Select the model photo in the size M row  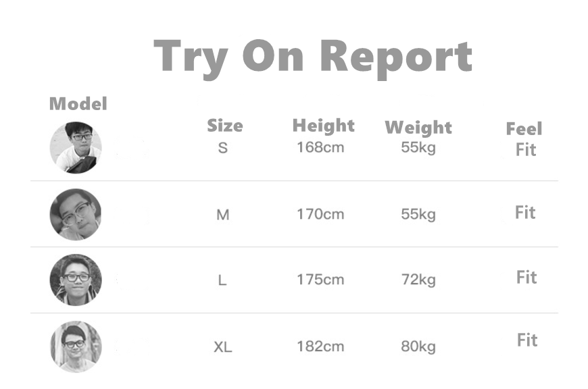click(76, 214)
